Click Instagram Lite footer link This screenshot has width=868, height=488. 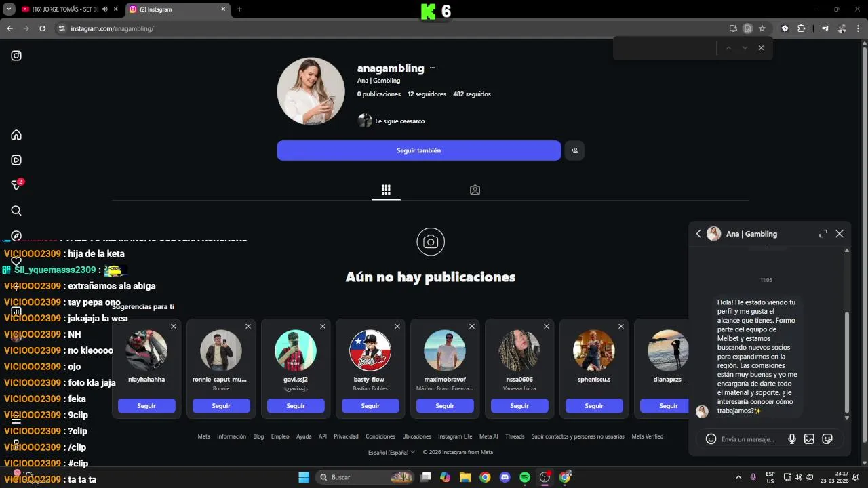click(455, 436)
